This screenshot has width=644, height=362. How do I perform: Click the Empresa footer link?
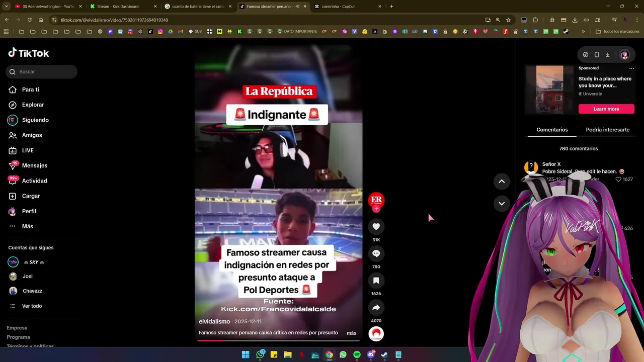(x=17, y=328)
